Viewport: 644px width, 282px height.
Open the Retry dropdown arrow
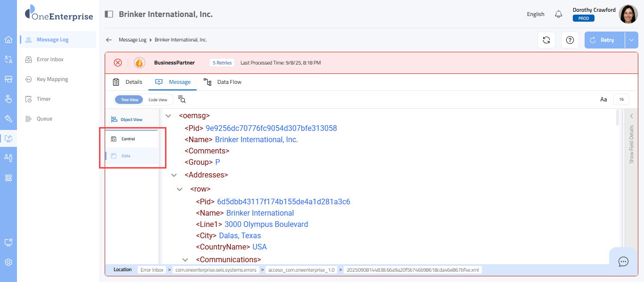631,40
